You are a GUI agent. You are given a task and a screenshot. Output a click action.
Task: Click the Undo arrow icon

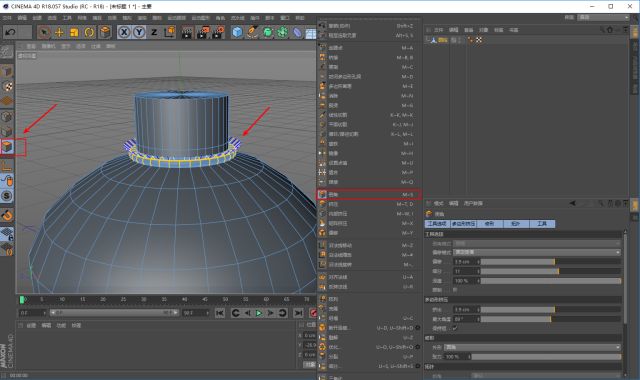(11, 32)
